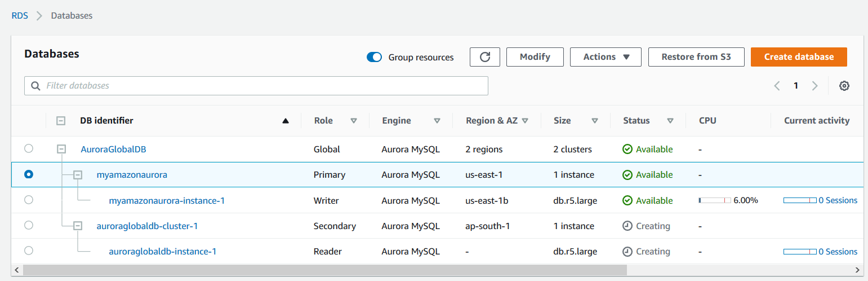
Task: Click the RDS breadcrumb link
Action: point(20,16)
